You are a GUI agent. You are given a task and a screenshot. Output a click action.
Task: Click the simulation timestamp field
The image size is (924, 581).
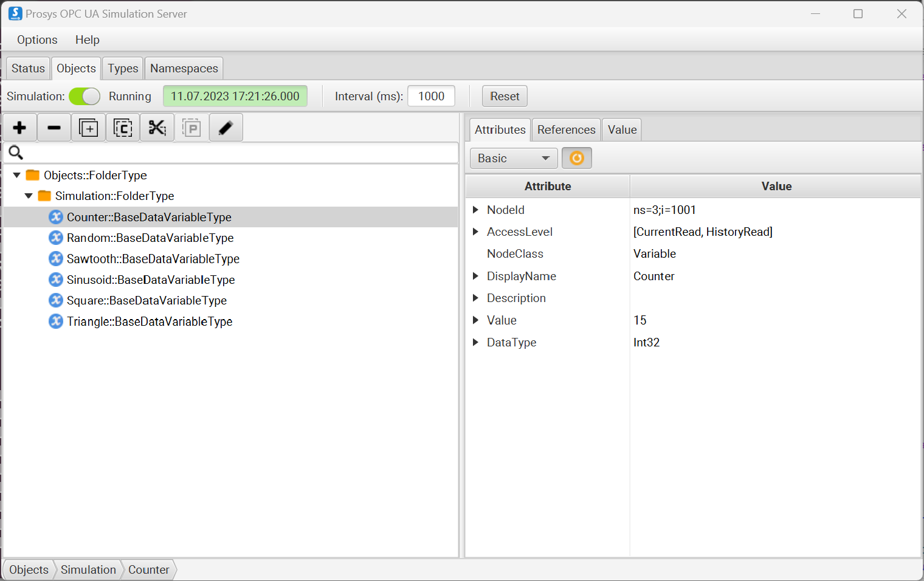pyautogui.click(x=235, y=96)
